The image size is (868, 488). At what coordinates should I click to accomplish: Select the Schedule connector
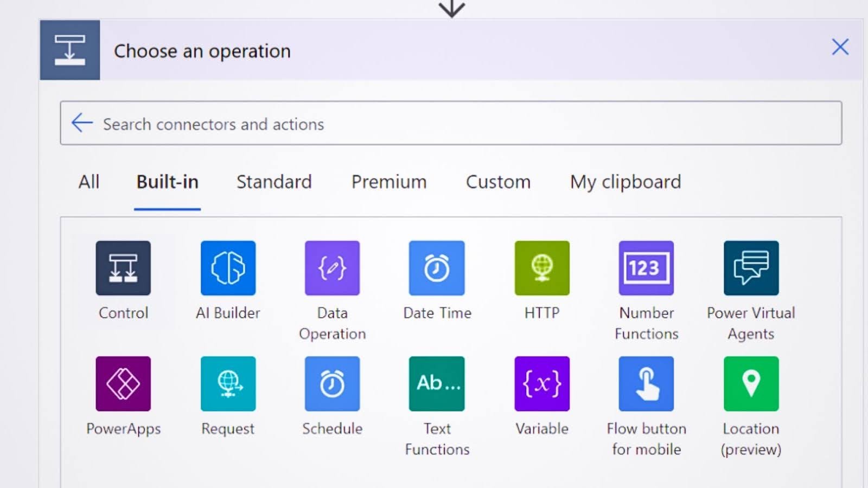coord(332,384)
